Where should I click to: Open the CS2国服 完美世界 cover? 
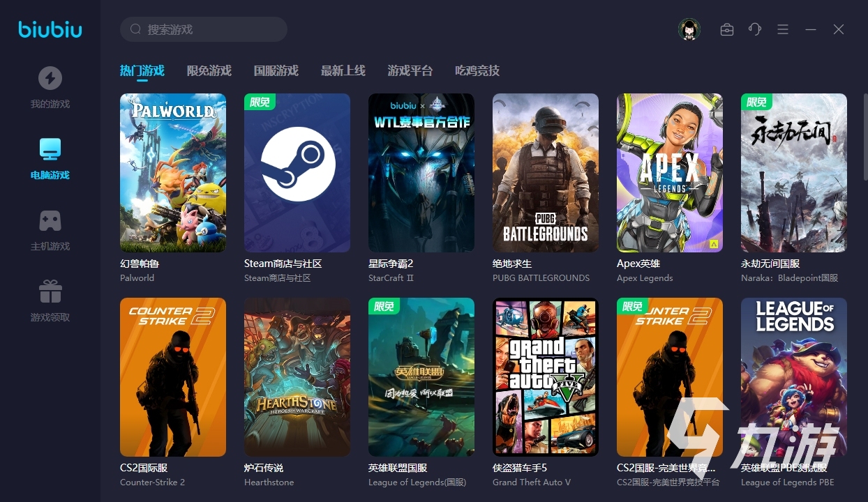[670, 377]
